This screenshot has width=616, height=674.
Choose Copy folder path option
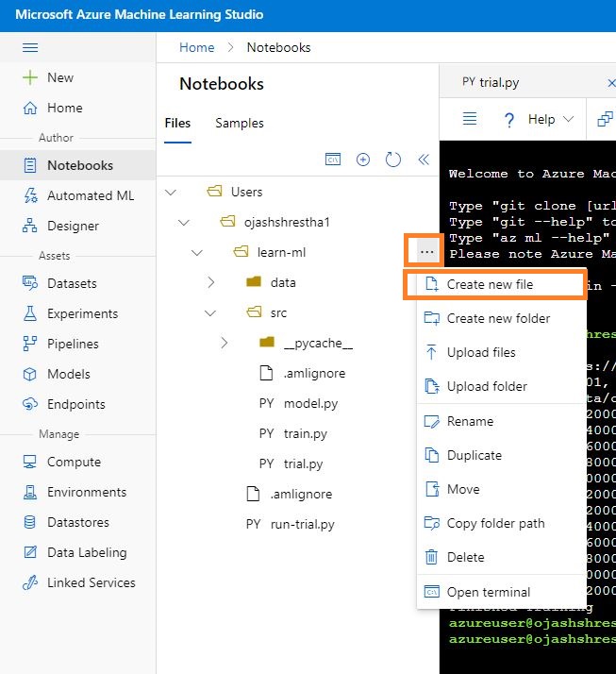point(501,523)
